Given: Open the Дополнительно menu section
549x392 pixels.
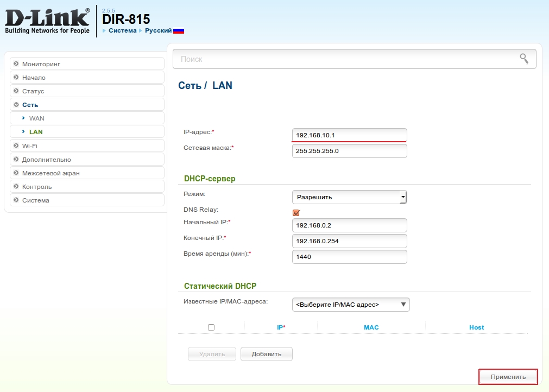Looking at the screenshot, I should 46,160.
